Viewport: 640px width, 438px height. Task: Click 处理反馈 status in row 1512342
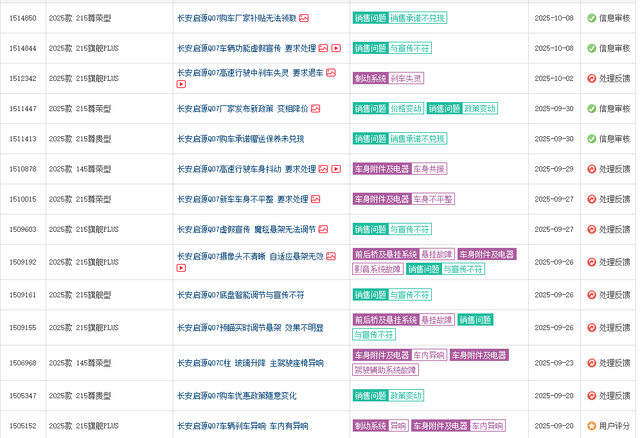(614, 78)
